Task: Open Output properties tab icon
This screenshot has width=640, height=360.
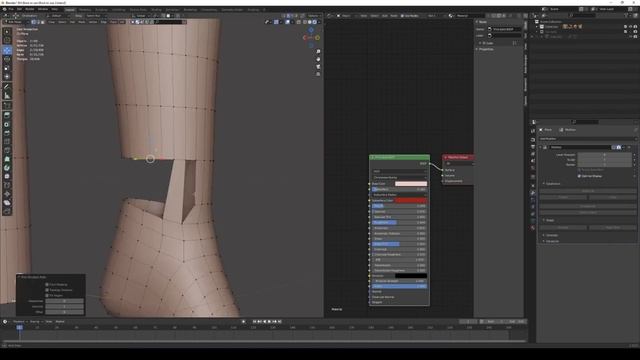Action: [x=533, y=147]
